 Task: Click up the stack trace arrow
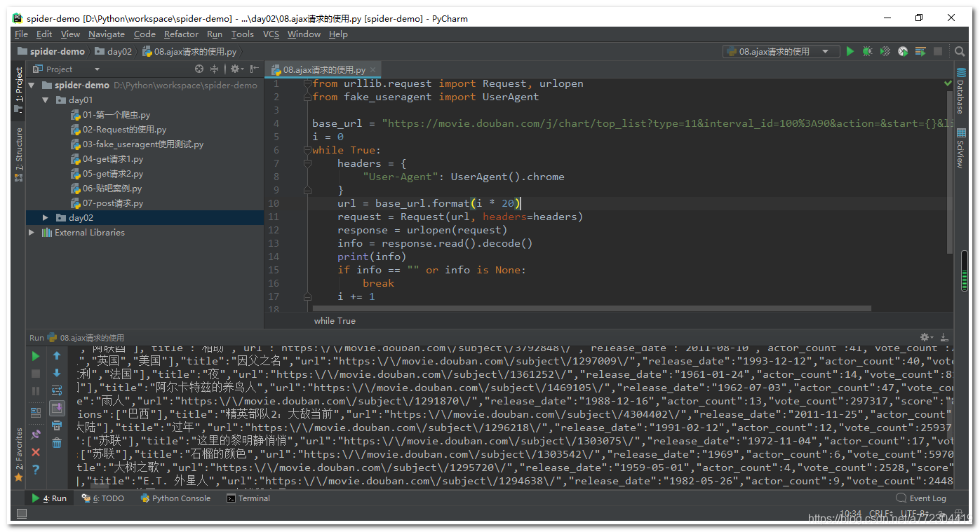coord(57,356)
